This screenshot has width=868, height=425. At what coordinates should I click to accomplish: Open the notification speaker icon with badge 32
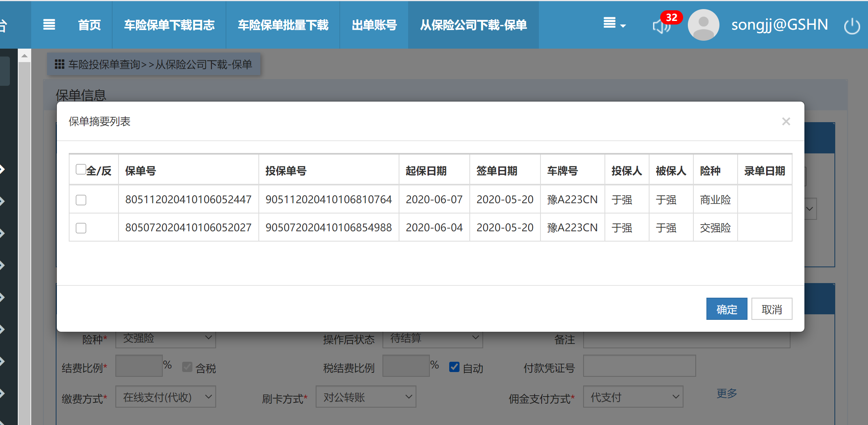(x=662, y=26)
